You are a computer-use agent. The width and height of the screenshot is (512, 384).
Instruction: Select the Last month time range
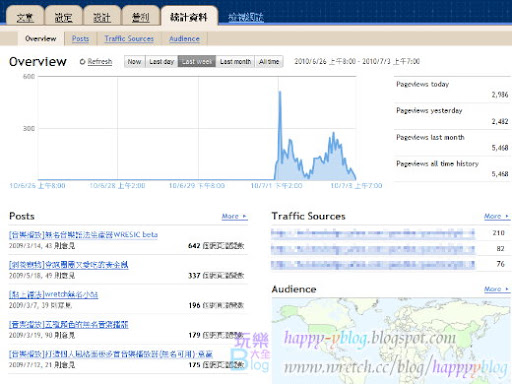(235, 61)
